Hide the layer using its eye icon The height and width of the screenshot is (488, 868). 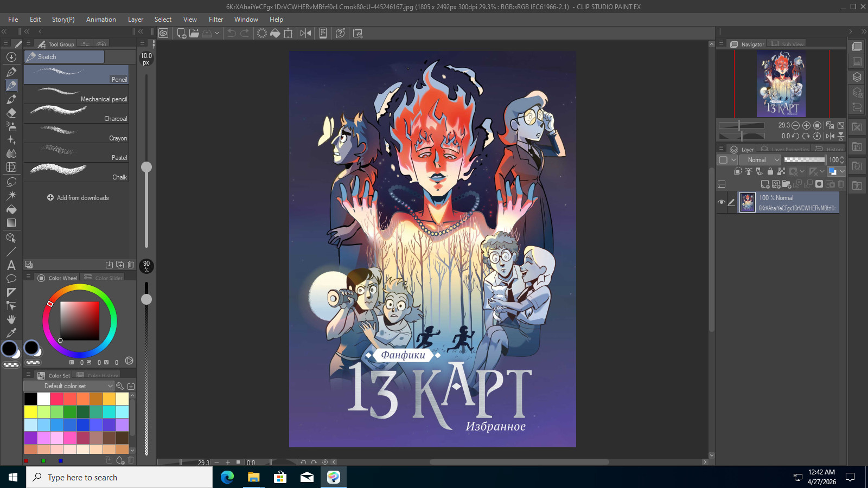721,202
